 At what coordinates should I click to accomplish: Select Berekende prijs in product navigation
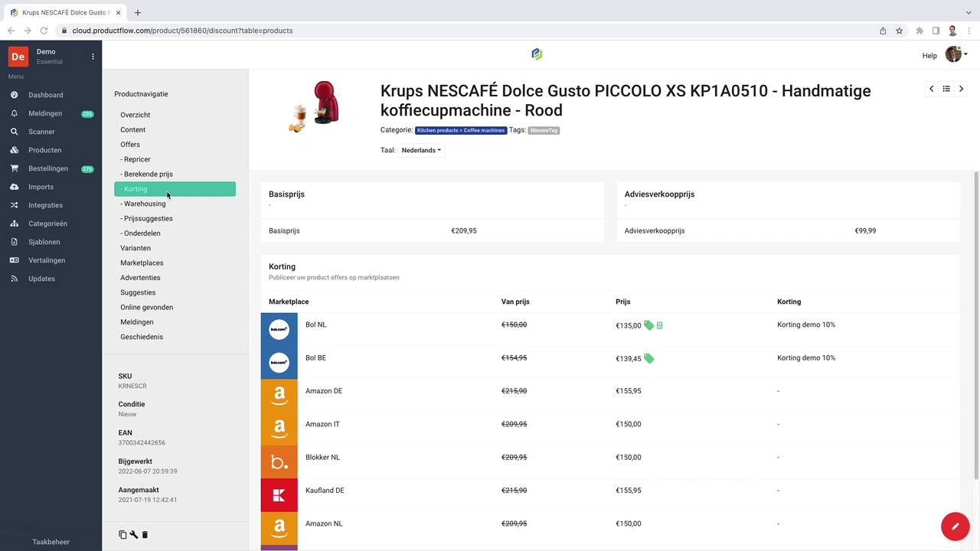146,174
